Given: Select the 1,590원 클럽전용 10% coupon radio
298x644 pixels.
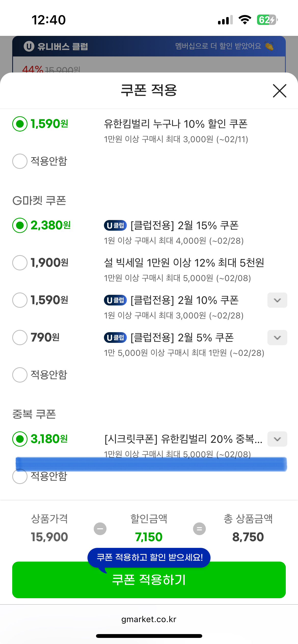Looking at the screenshot, I should point(20,300).
